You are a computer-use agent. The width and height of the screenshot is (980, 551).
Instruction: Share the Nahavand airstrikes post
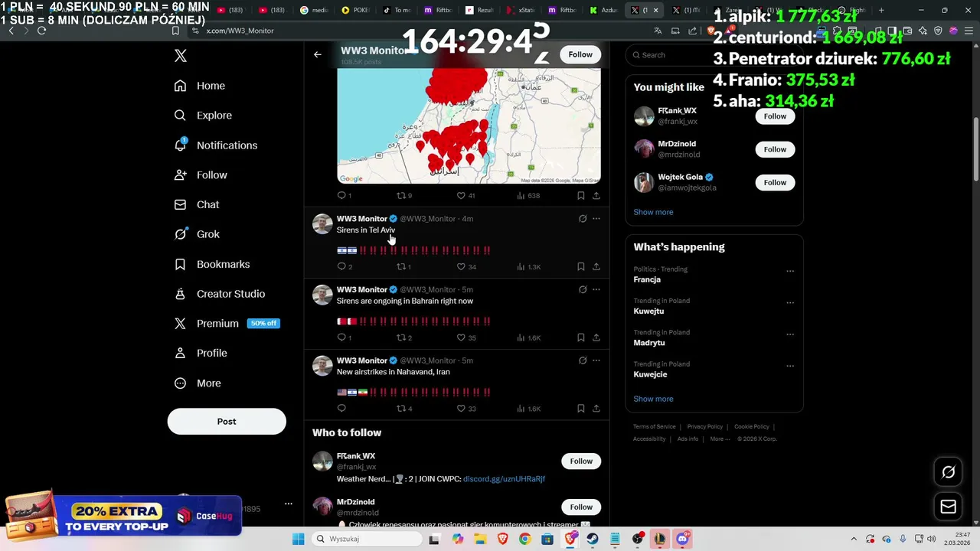click(596, 409)
